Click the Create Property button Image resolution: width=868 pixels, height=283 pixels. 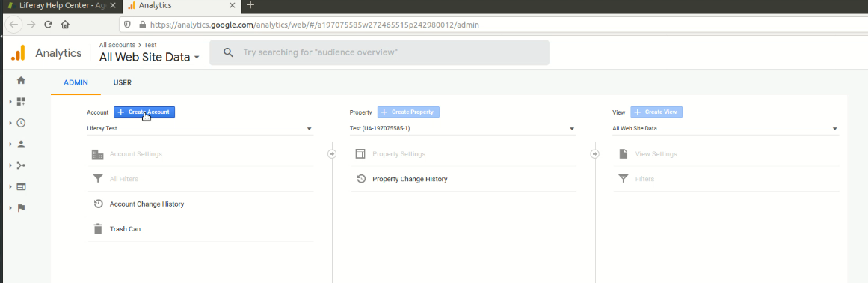coord(408,112)
